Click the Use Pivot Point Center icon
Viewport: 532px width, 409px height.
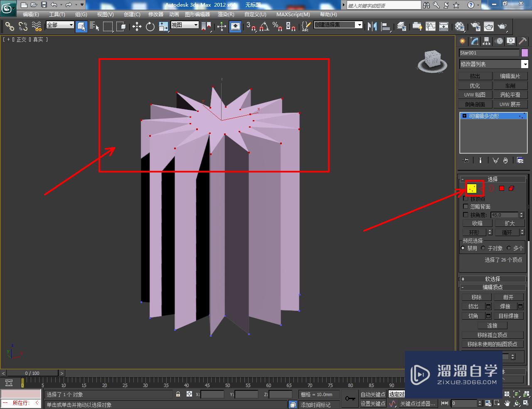[x=206, y=27]
